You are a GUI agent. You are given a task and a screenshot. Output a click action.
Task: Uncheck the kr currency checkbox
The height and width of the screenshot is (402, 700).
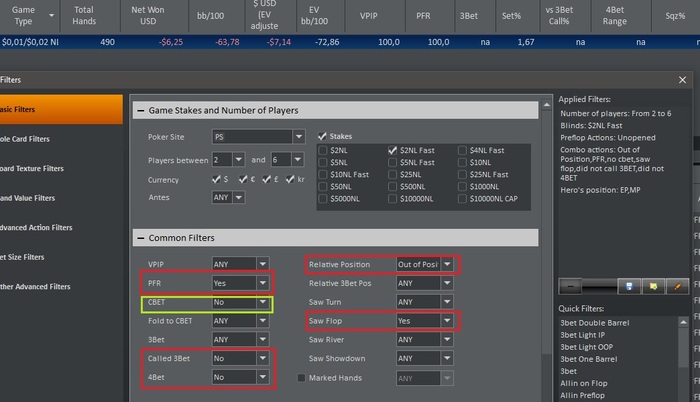pyautogui.click(x=290, y=178)
